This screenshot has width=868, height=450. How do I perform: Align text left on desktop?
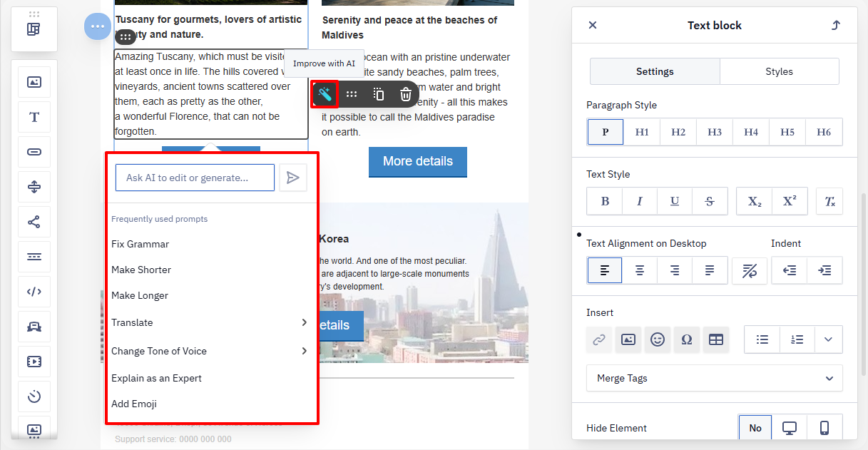point(605,270)
